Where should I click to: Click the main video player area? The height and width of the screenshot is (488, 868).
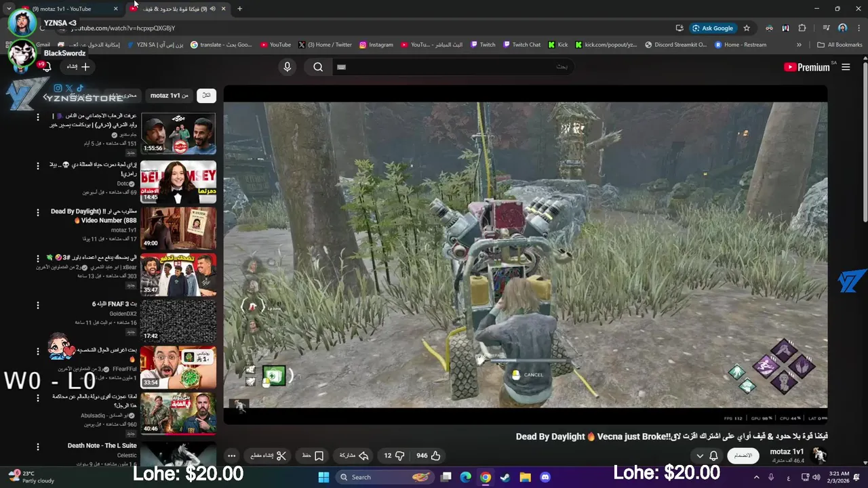point(525,255)
